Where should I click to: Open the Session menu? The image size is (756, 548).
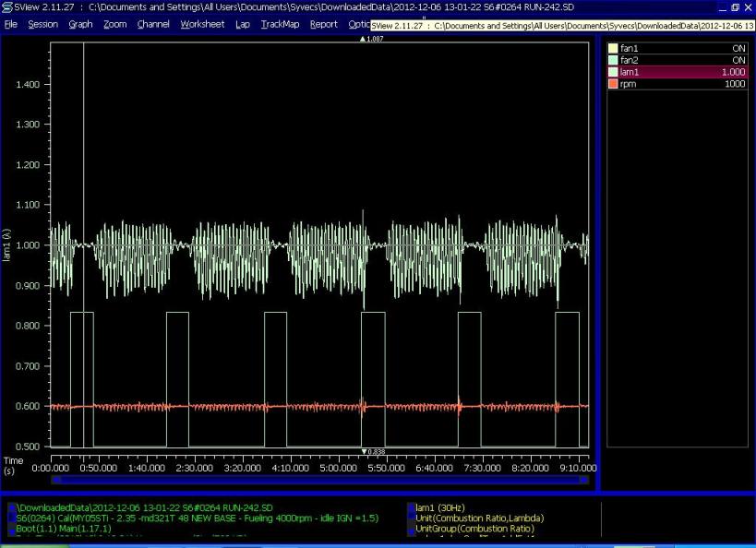click(x=42, y=24)
